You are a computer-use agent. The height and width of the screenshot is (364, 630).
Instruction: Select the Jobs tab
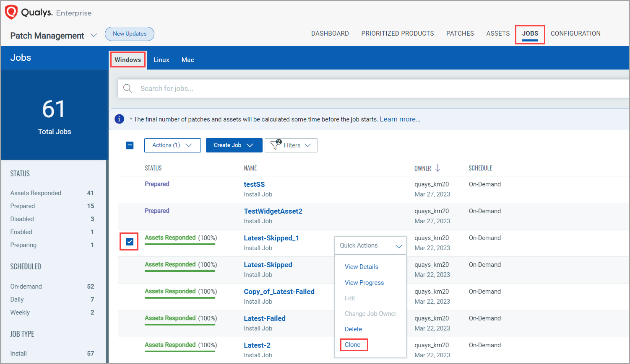[x=530, y=34]
